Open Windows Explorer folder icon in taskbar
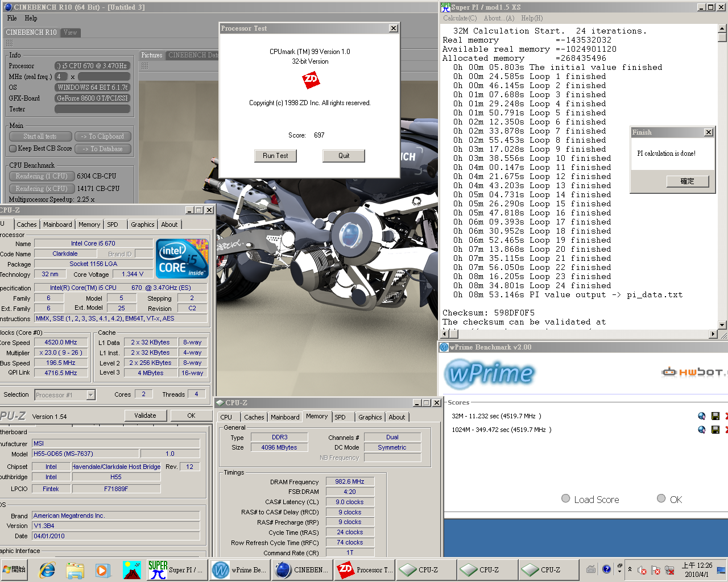Screen dimensions: 728x582 [75, 569]
